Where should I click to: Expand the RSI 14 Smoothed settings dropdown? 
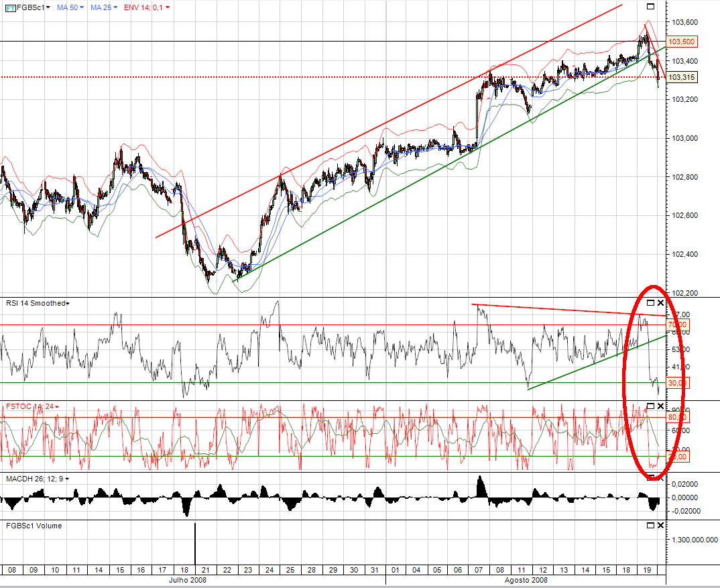click(x=68, y=304)
